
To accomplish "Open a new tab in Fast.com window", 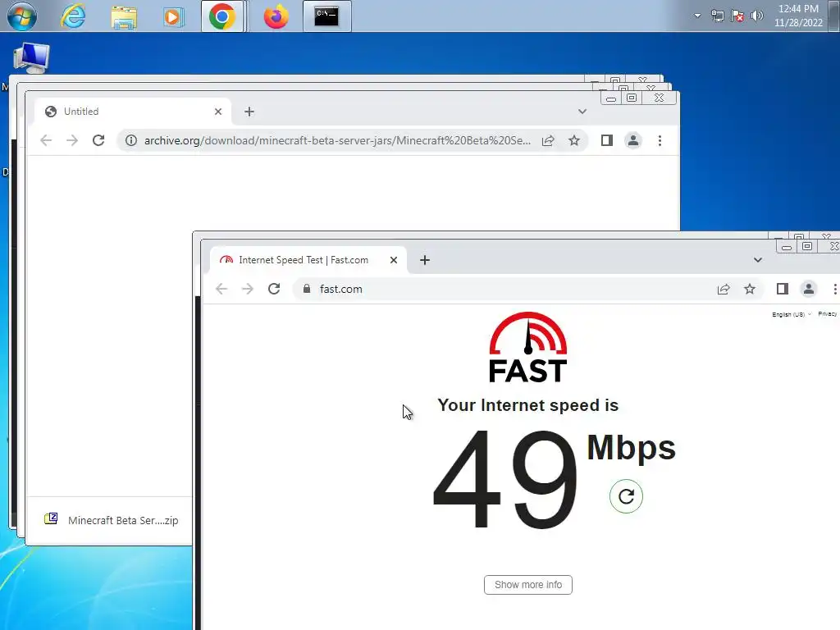I will pyautogui.click(x=425, y=260).
